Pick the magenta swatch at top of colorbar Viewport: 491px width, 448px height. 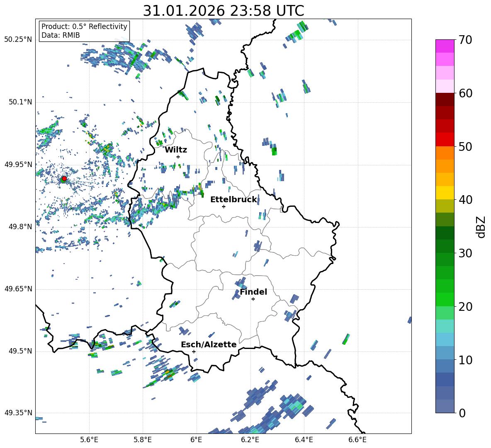(445, 46)
